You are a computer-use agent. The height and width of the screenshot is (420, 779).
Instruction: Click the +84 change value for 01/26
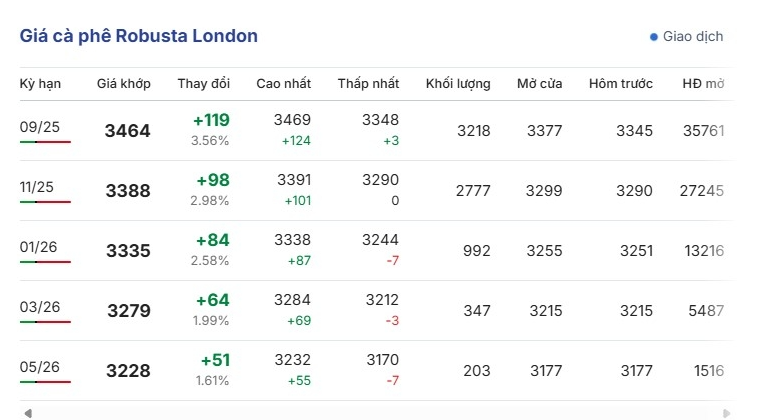[212, 240]
